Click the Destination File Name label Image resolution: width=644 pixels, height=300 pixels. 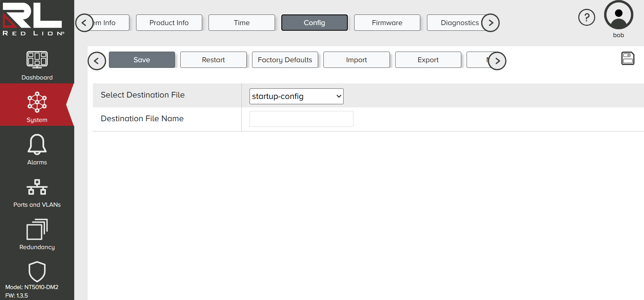[x=142, y=119]
